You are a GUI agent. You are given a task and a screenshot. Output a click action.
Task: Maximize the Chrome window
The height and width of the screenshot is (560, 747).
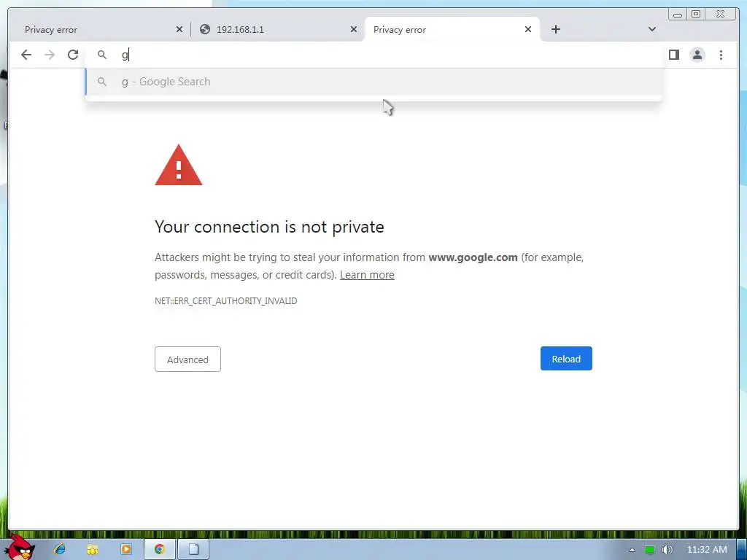point(696,15)
